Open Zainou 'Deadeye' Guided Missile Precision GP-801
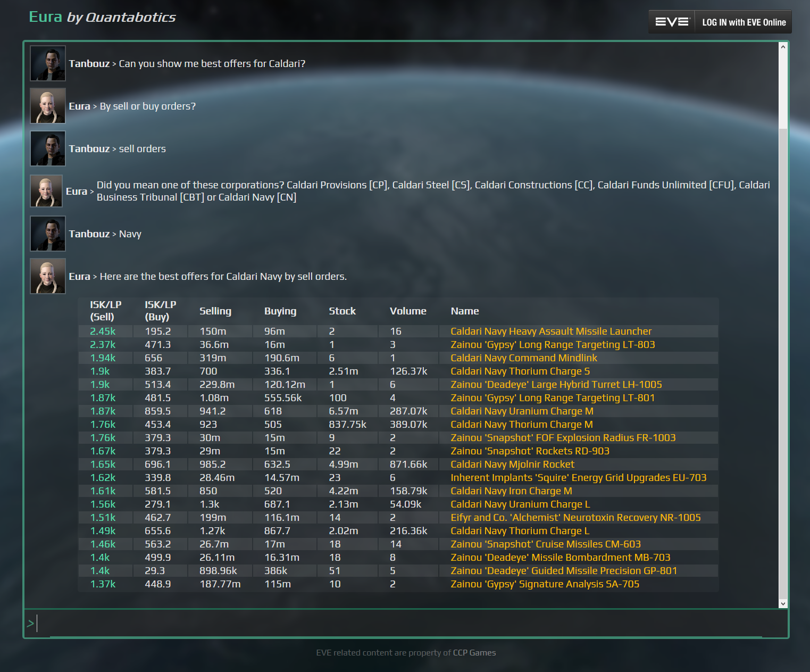 coord(564,570)
